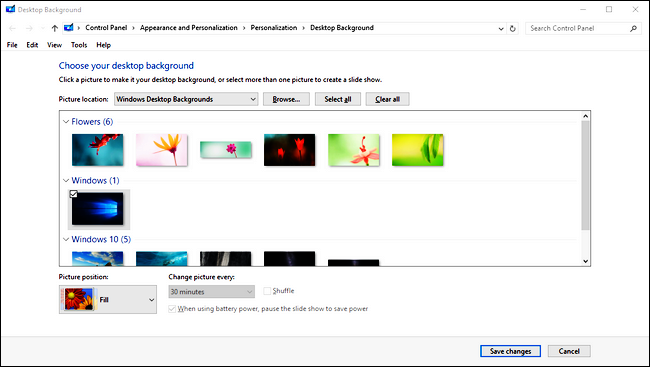Click the Forward navigation arrow
This screenshot has width=650, height=367.
(29, 28)
